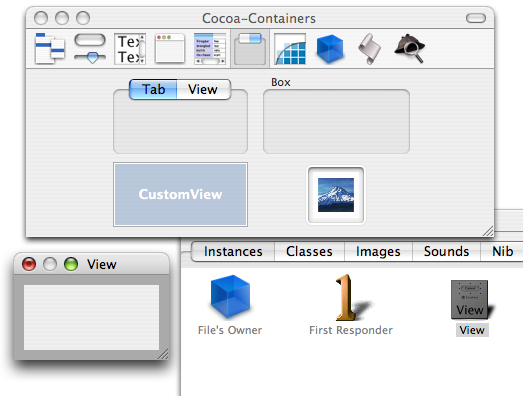
Task: Click the resize grip of the View window
Action: pos(163,354)
